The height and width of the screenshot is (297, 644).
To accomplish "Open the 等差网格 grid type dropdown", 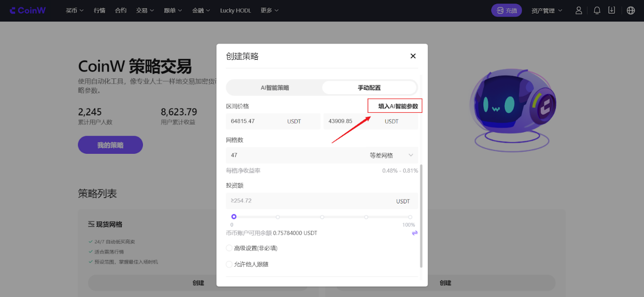I will 391,155.
